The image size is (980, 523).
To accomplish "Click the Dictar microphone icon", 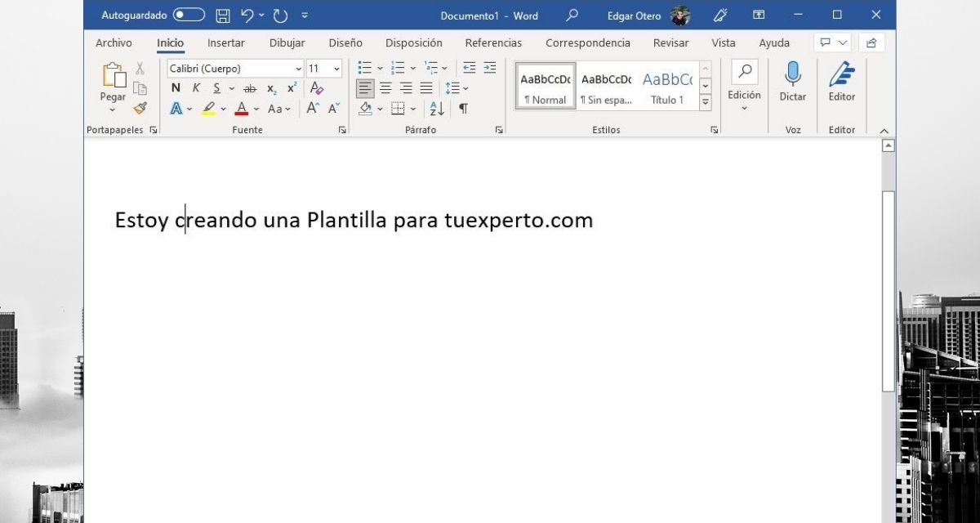I will [792, 74].
